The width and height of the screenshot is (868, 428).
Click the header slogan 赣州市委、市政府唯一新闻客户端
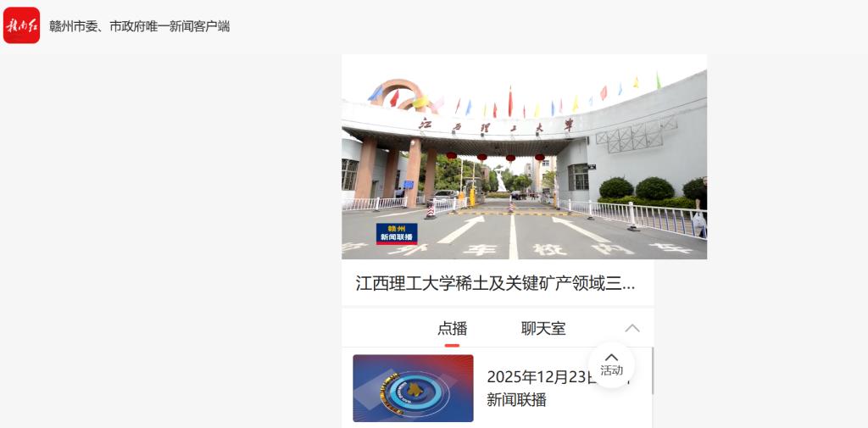pyautogui.click(x=139, y=26)
